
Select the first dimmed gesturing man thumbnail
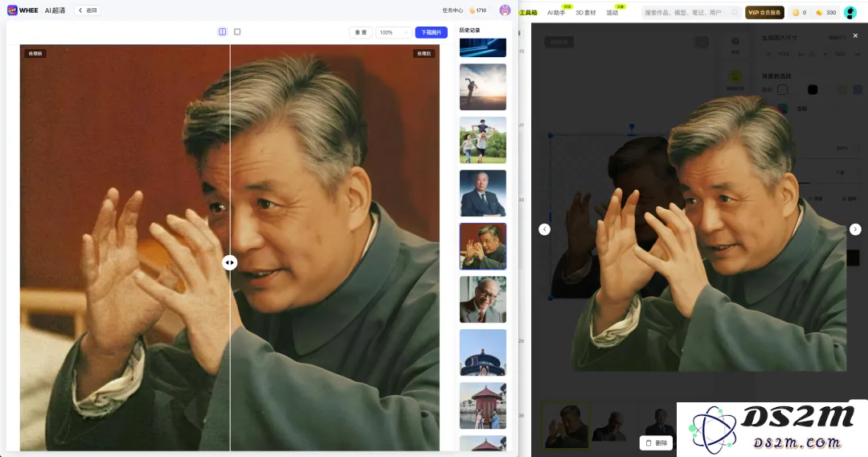pos(565,426)
